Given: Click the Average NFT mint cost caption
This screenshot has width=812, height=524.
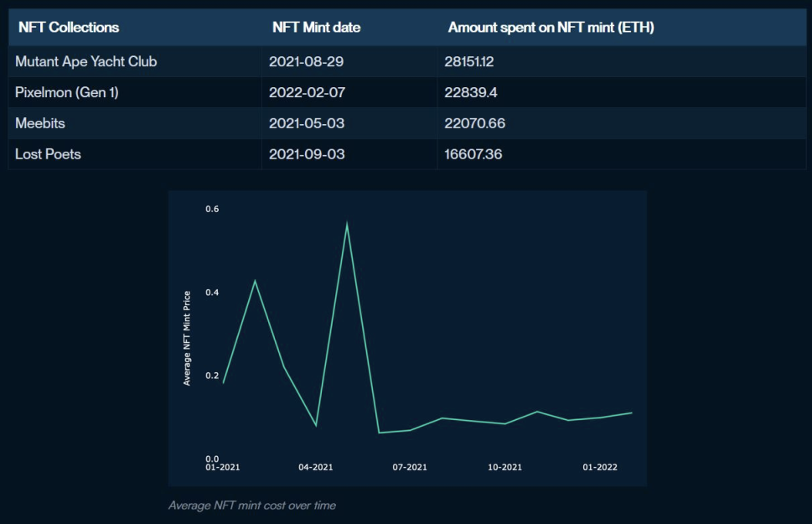Looking at the screenshot, I should pyautogui.click(x=252, y=506).
